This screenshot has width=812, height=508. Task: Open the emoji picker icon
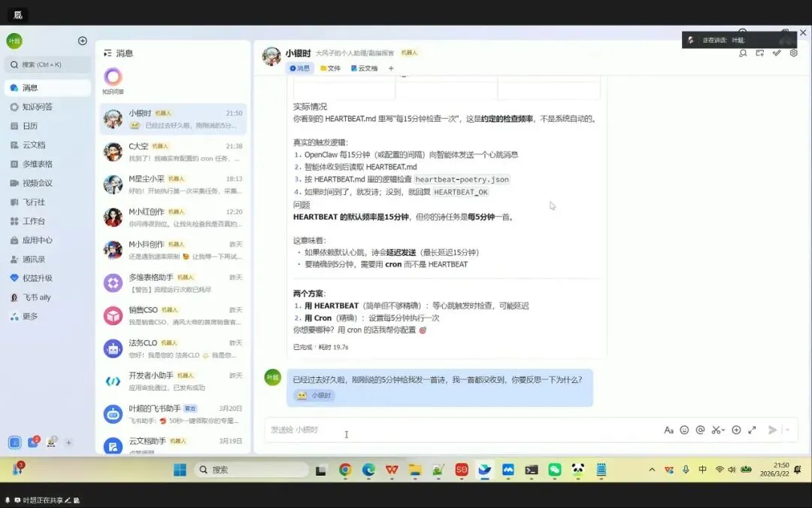click(x=684, y=430)
